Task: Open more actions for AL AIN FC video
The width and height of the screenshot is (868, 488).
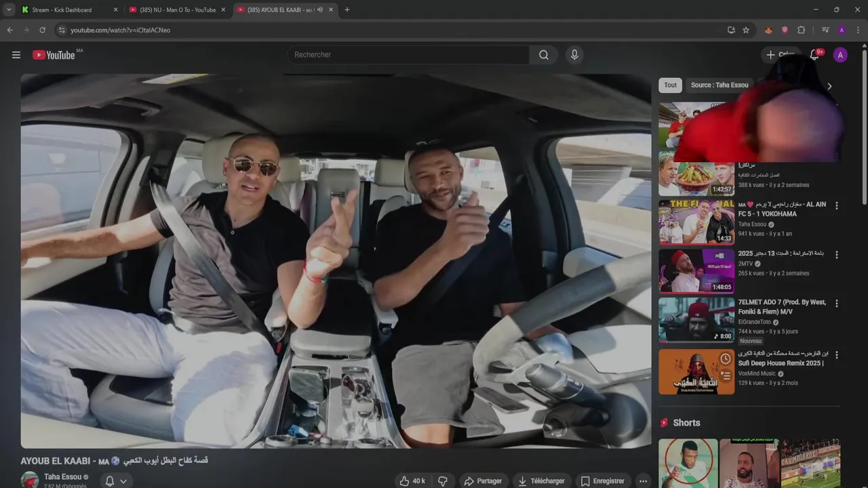Action: (x=836, y=205)
